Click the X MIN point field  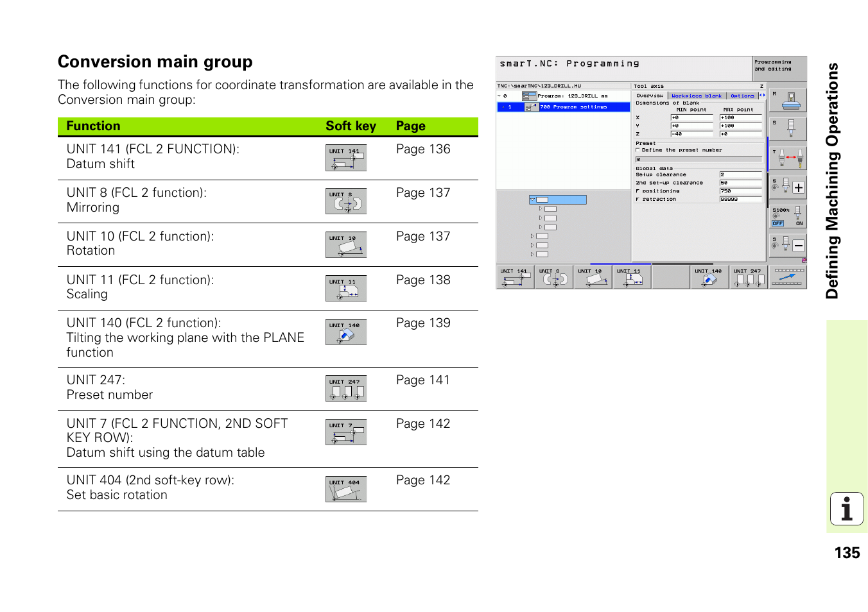click(691, 117)
